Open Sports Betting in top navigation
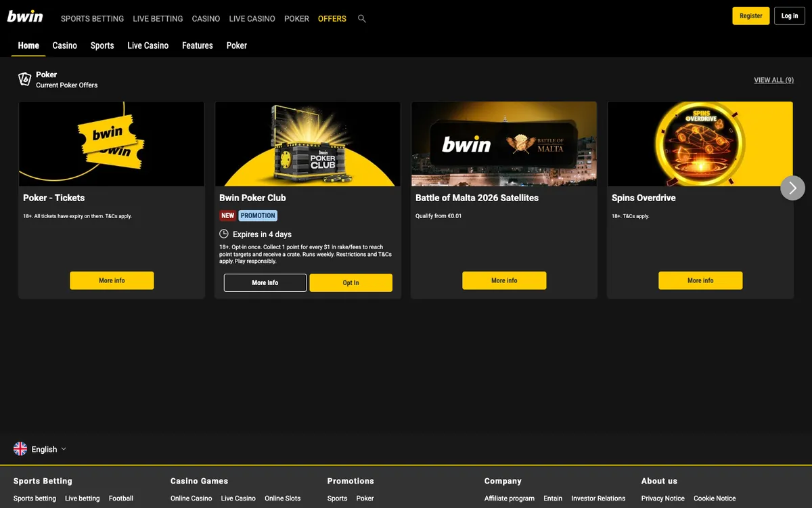This screenshot has height=508, width=812. (x=92, y=19)
